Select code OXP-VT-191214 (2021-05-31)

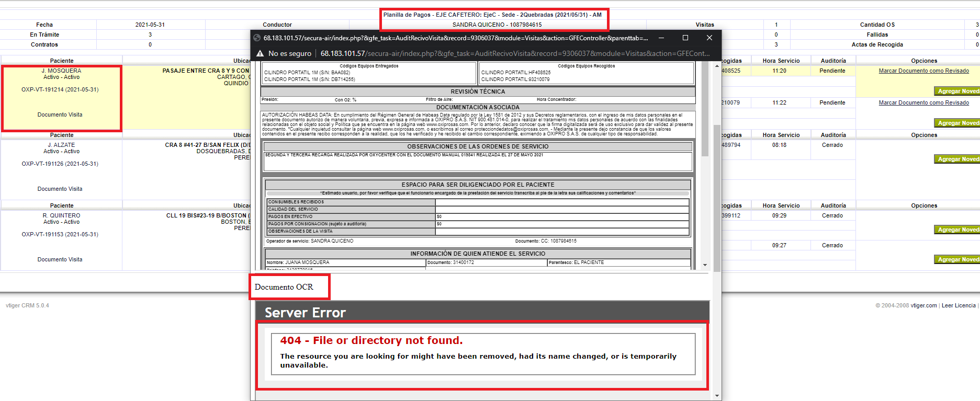coord(60,89)
